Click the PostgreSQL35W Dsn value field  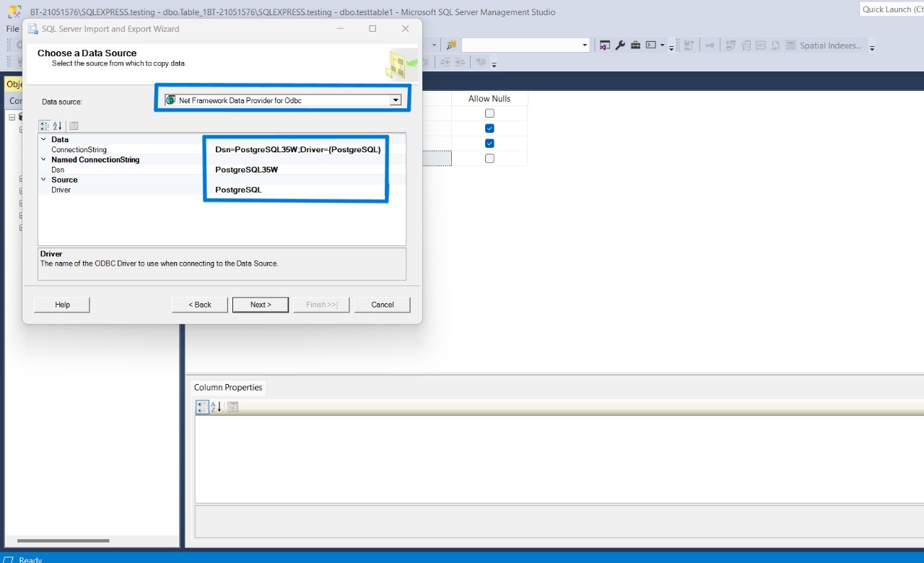(246, 170)
